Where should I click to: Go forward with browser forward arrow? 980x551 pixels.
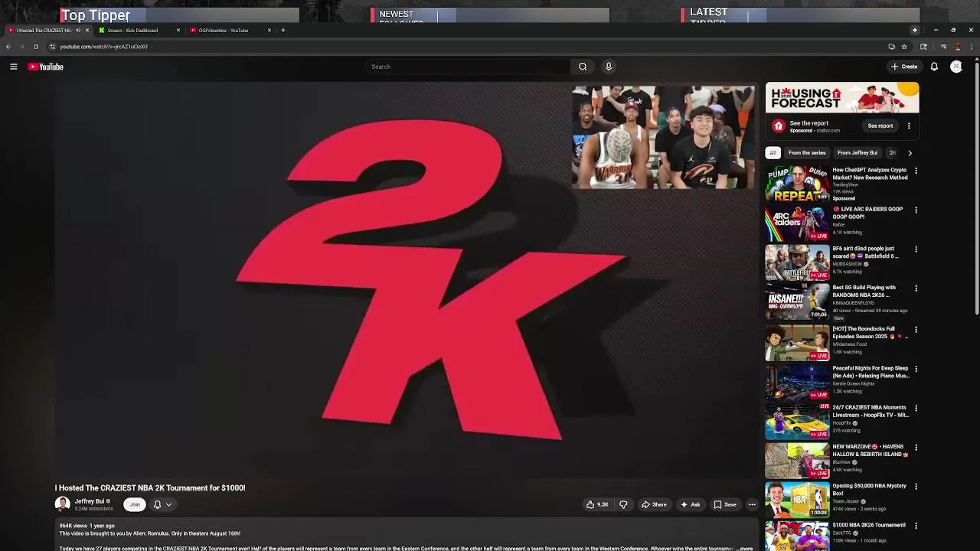[x=21, y=47]
